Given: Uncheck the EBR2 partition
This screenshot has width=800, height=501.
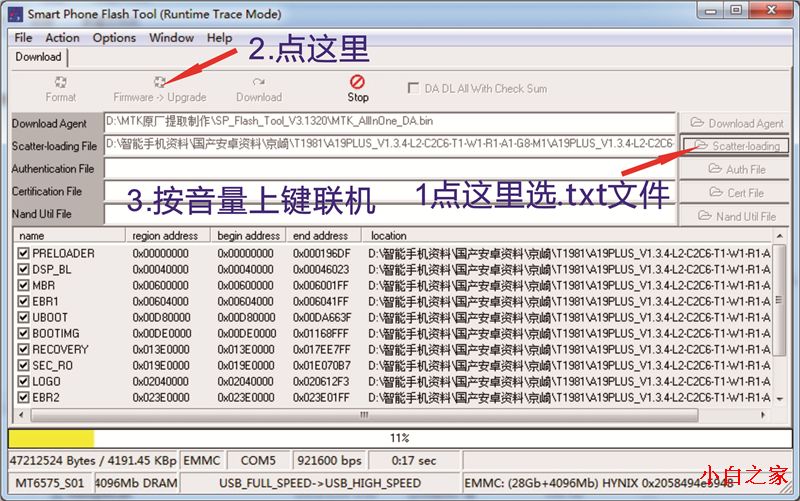Looking at the screenshot, I should [x=23, y=397].
